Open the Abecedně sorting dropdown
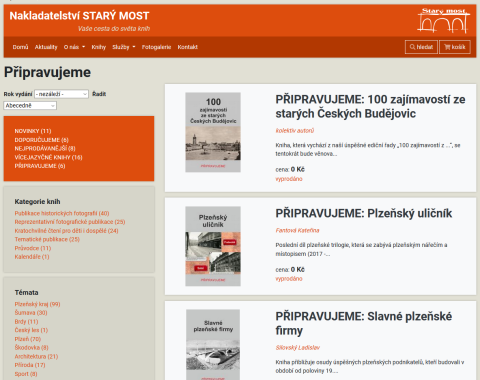 tap(30, 106)
